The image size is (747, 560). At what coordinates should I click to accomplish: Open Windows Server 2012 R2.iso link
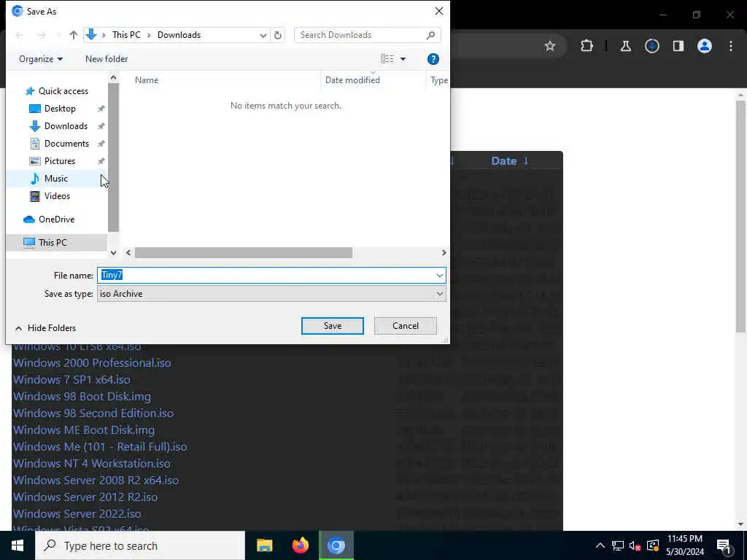(x=85, y=497)
